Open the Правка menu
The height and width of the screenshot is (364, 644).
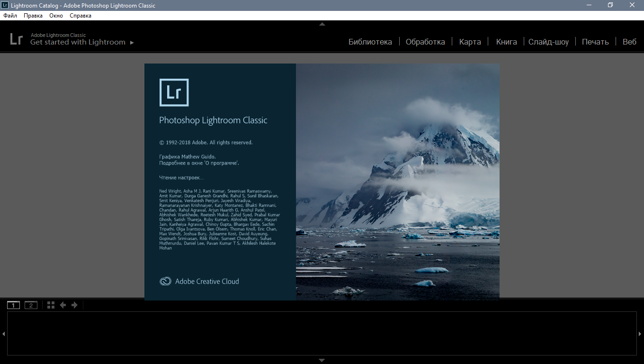pyautogui.click(x=33, y=16)
